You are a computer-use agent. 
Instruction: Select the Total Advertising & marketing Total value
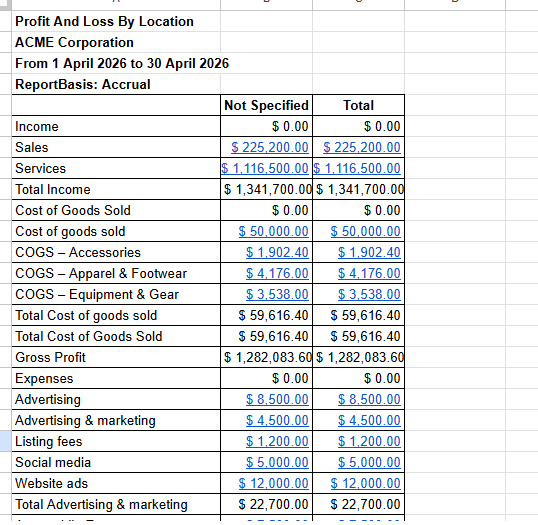coord(359,504)
